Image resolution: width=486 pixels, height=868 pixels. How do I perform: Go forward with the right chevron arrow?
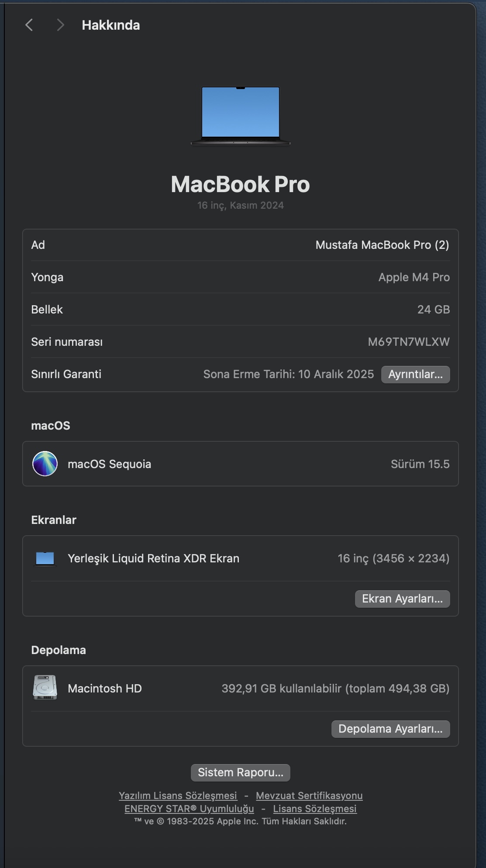[61, 25]
